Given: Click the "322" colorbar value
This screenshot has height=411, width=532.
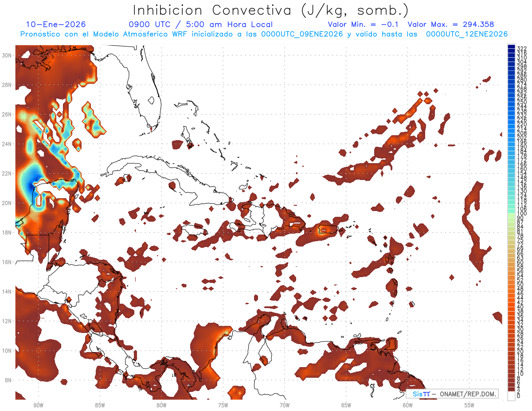Looking at the screenshot, I should (x=522, y=48).
